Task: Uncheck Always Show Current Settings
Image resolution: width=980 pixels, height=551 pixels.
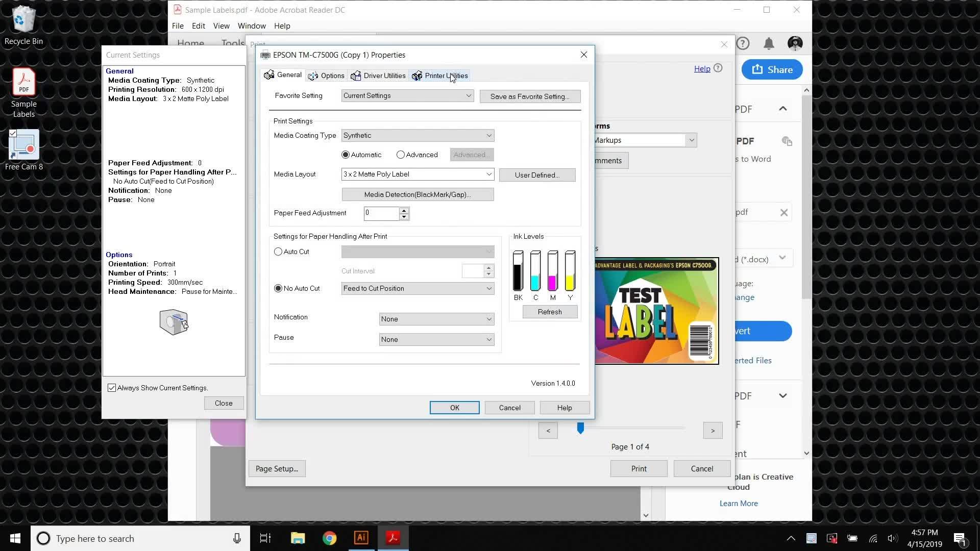Action: pyautogui.click(x=112, y=388)
